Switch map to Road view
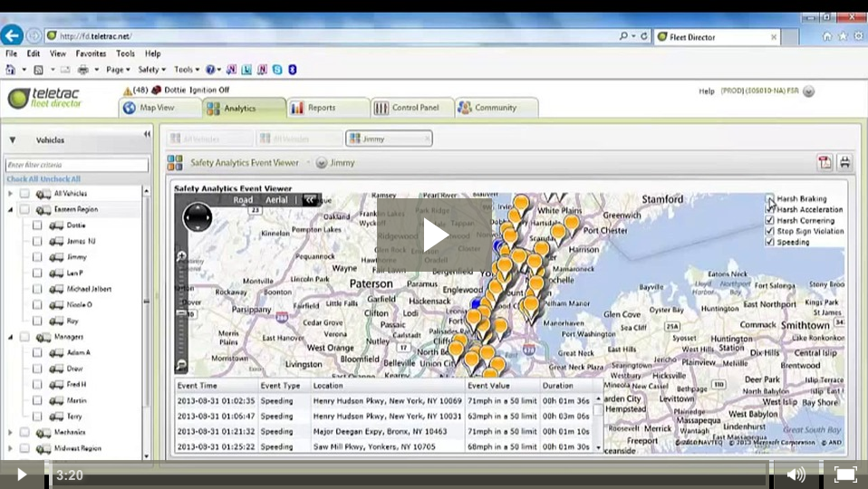The height and width of the screenshot is (489, 868). tap(243, 200)
